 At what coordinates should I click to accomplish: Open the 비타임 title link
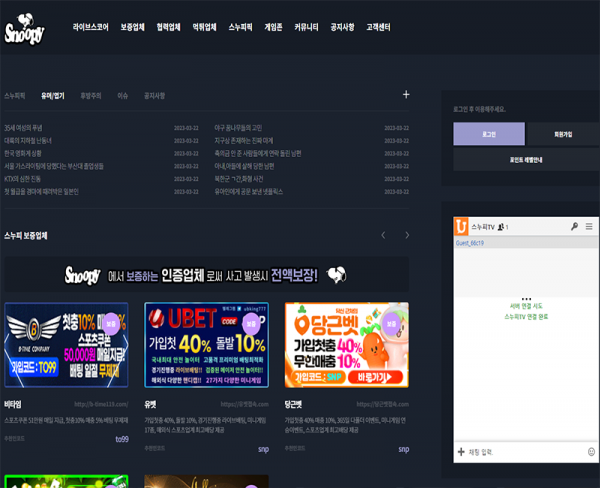point(13,405)
